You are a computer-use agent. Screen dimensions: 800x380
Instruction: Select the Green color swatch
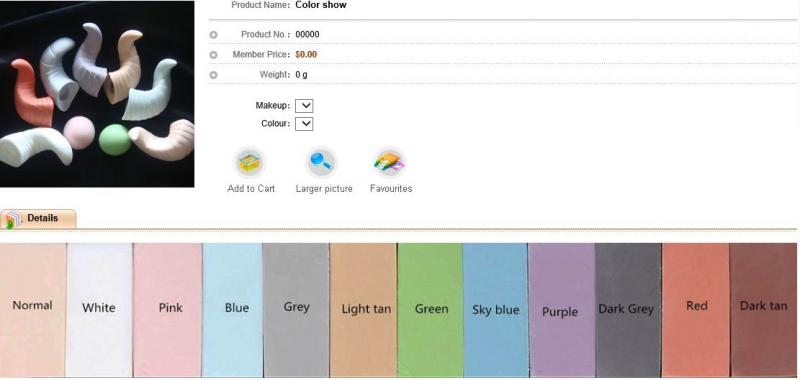430,310
